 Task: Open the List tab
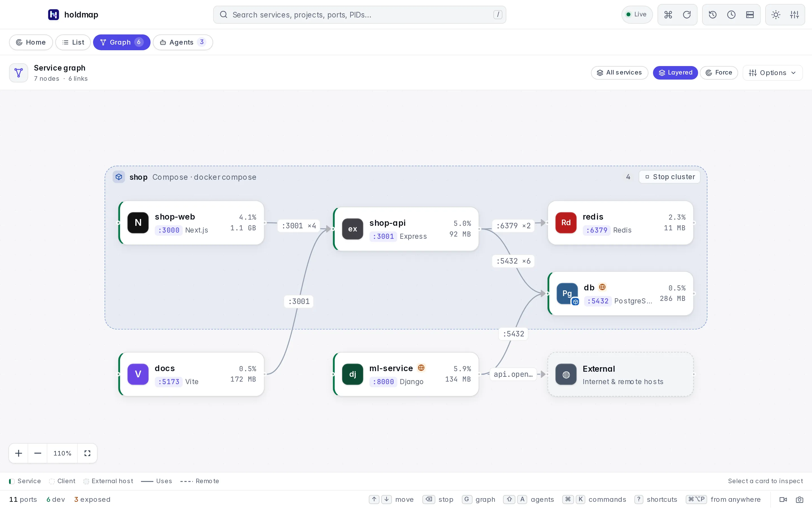point(73,42)
